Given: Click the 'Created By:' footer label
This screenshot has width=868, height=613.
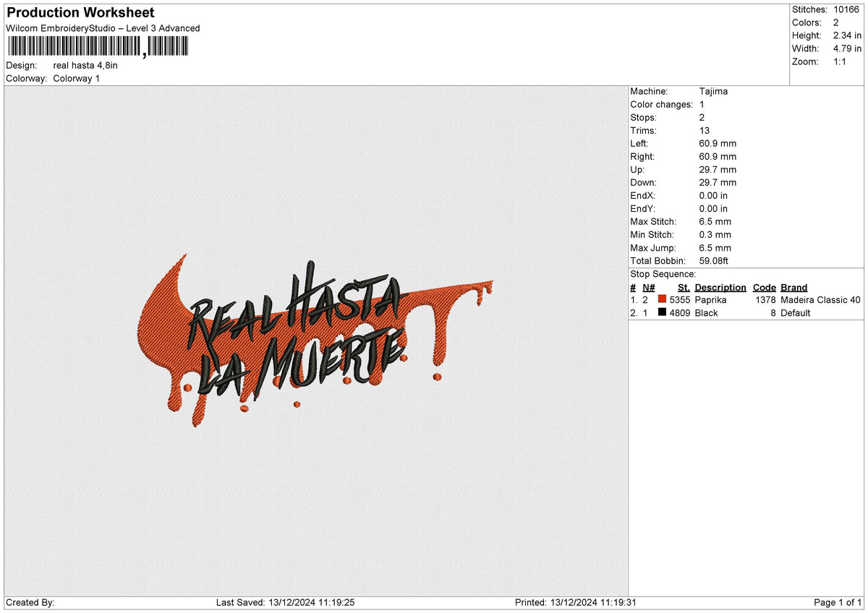Looking at the screenshot, I should [30, 602].
